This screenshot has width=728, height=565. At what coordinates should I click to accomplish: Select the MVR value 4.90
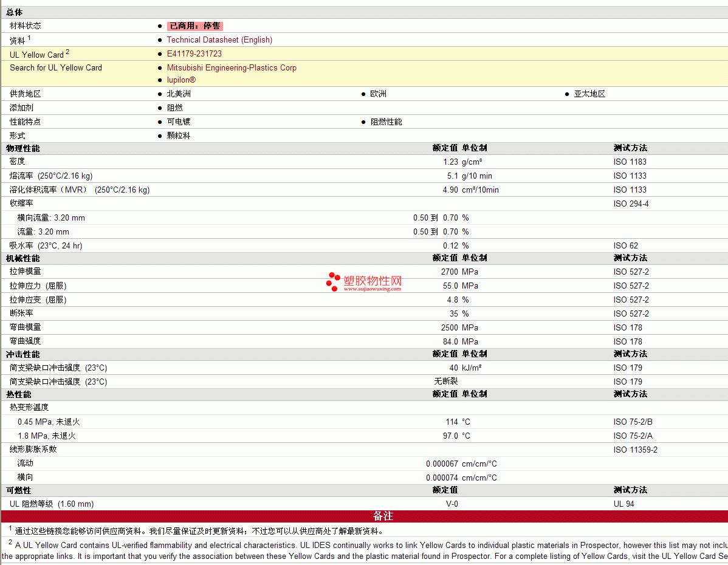click(450, 190)
